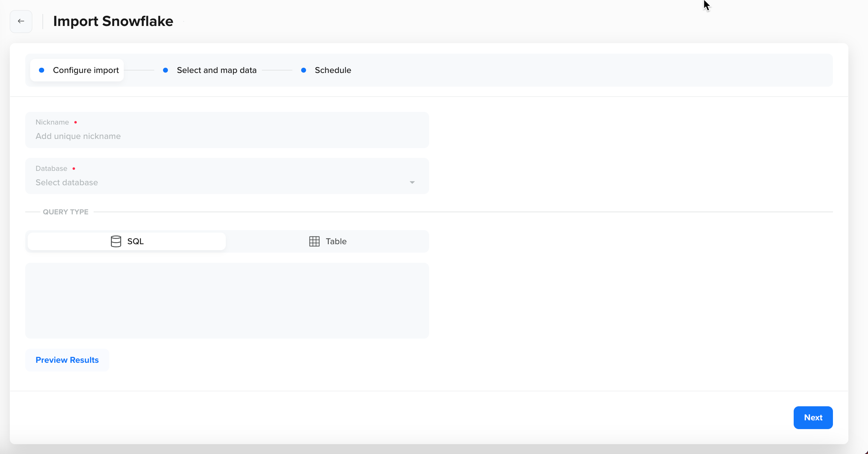Click the Preview Results link
The image size is (868, 454).
click(x=67, y=360)
